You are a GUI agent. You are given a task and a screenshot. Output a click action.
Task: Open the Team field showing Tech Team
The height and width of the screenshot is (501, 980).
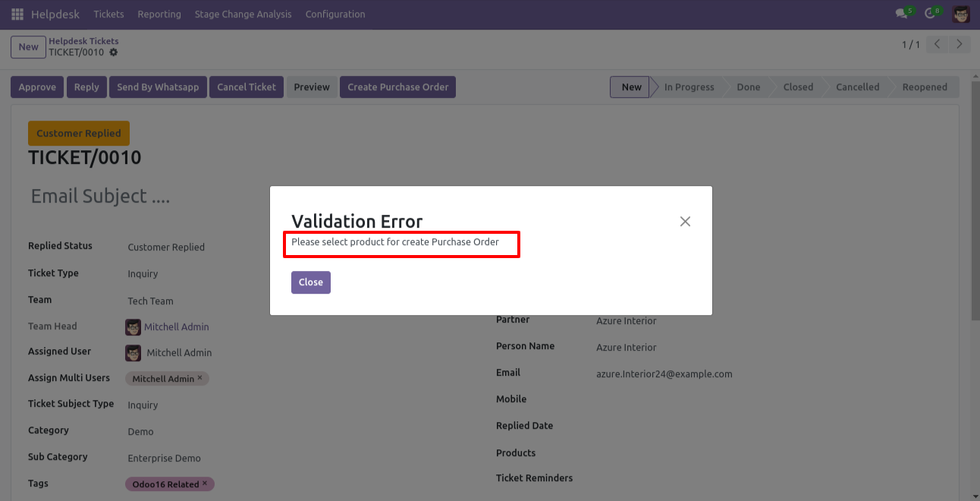150,301
